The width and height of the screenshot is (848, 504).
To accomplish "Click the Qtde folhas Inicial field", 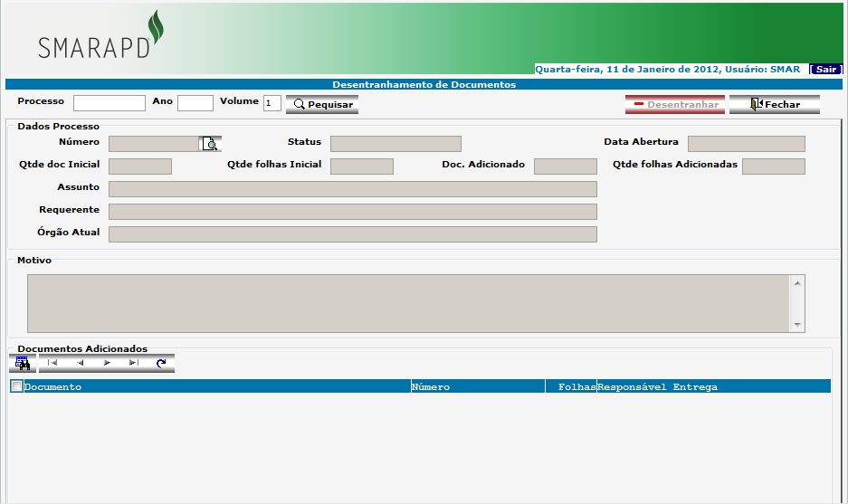I will [362, 166].
